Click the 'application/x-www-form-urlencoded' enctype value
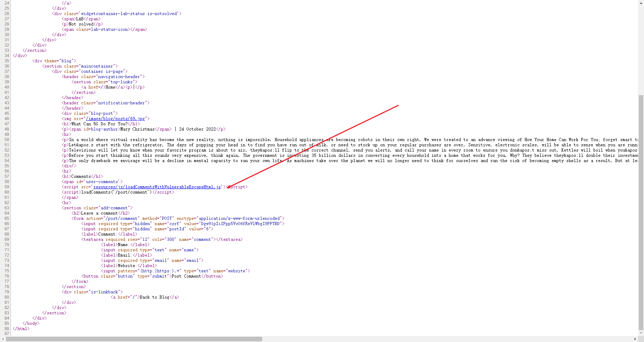 tap(239, 218)
